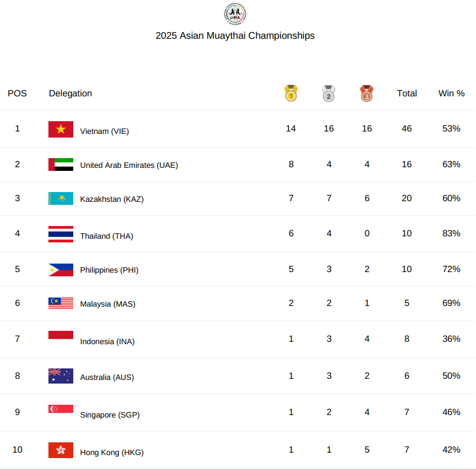
Task: Click the bronze medal column icon
Action: pyautogui.click(x=366, y=93)
